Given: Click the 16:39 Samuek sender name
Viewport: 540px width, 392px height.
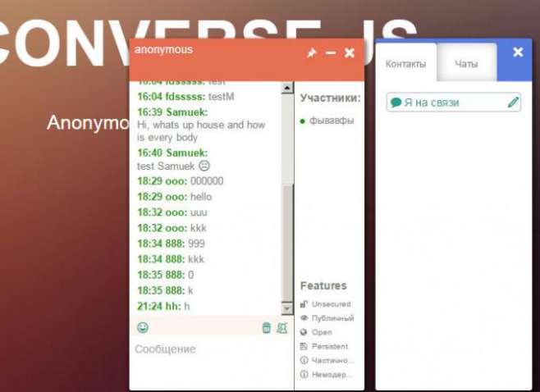Looking at the screenshot, I should (x=187, y=112).
